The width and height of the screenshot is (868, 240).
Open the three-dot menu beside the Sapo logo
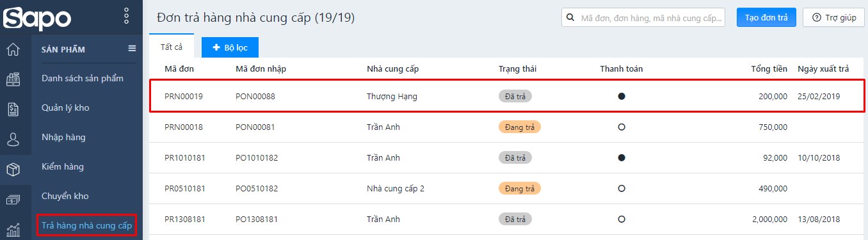(127, 17)
